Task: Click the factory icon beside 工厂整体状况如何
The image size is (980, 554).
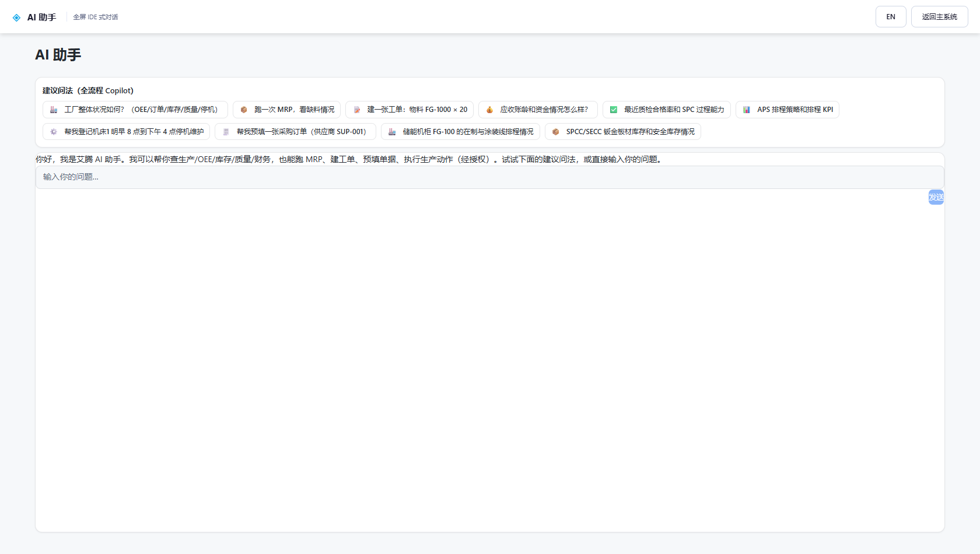Action: tap(54, 110)
